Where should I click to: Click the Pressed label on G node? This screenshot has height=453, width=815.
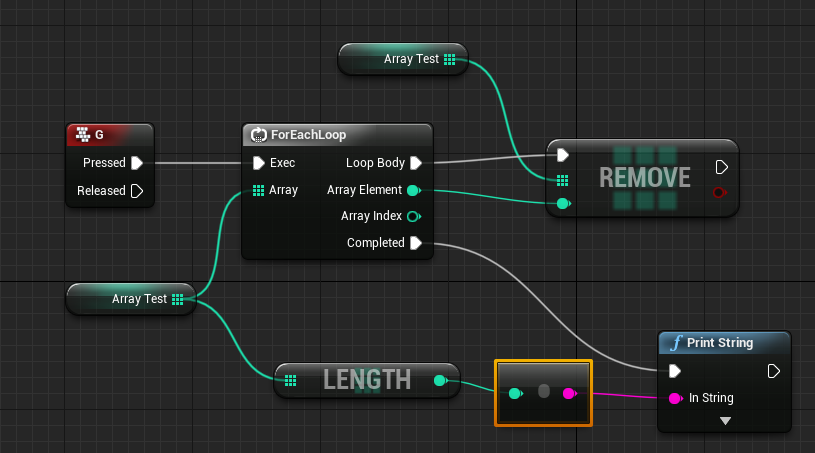(104, 163)
